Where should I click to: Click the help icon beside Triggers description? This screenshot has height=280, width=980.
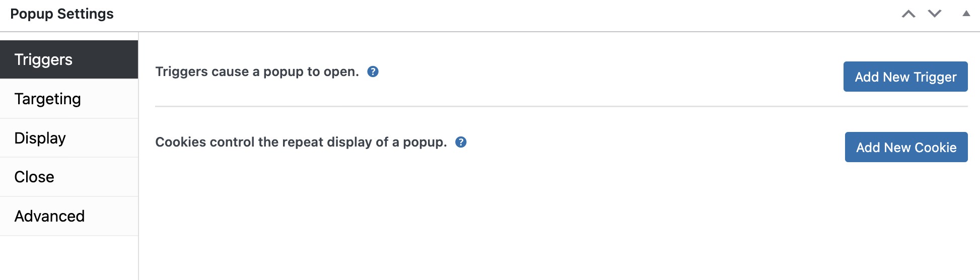[x=373, y=72]
